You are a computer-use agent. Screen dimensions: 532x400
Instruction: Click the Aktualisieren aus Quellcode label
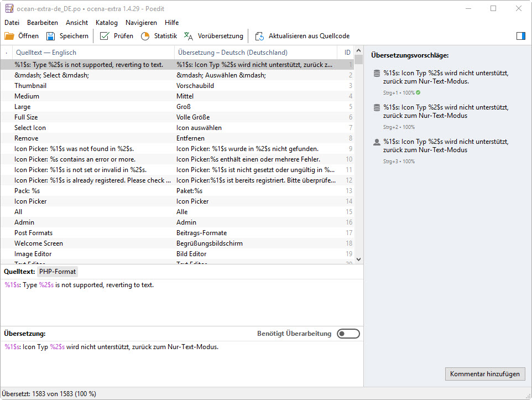[x=309, y=36]
